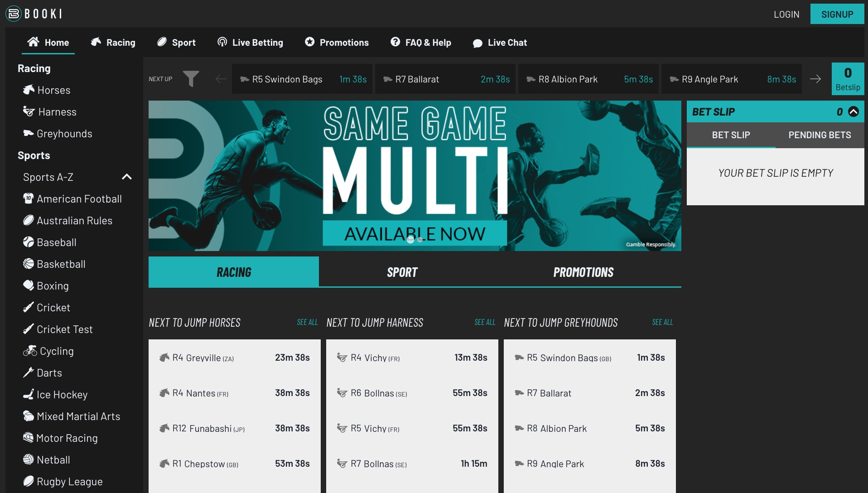Click See All for Next to Jump Greyhounds

[x=662, y=322]
